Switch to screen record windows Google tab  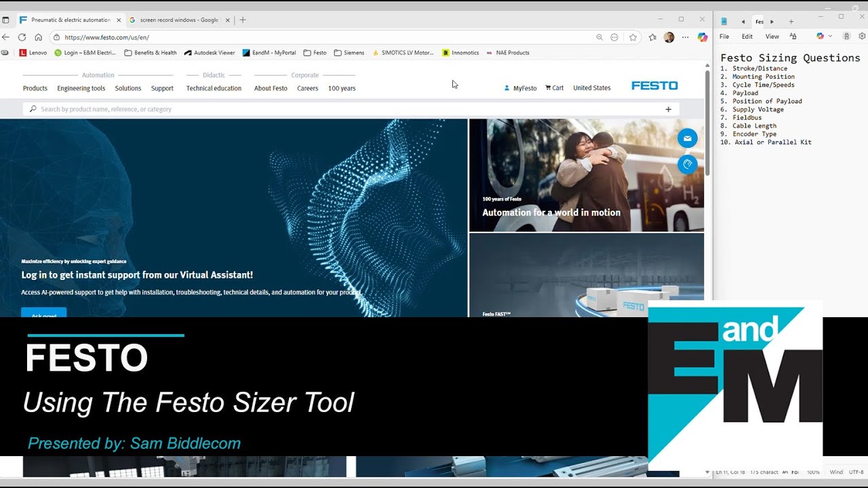[x=179, y=20]
